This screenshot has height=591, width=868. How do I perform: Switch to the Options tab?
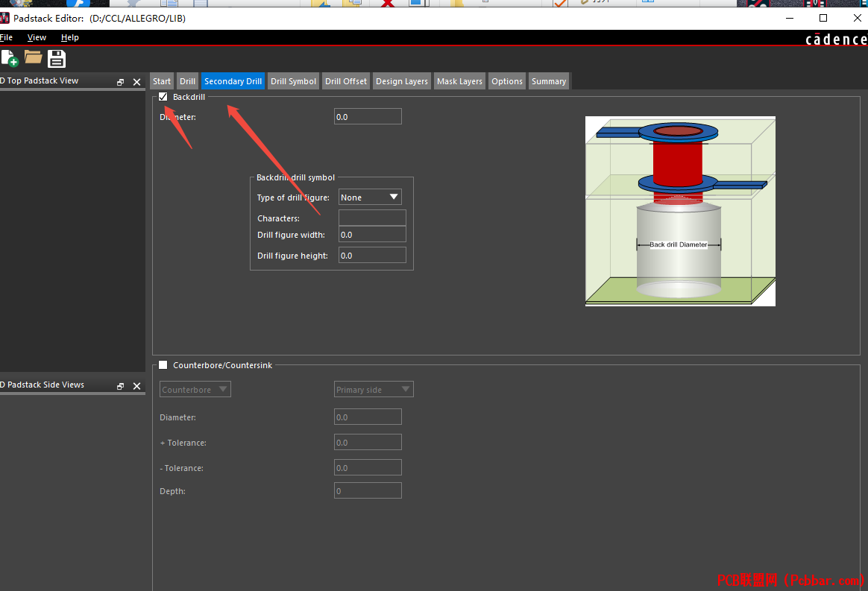pyautogui.click(x=507, y=80)
